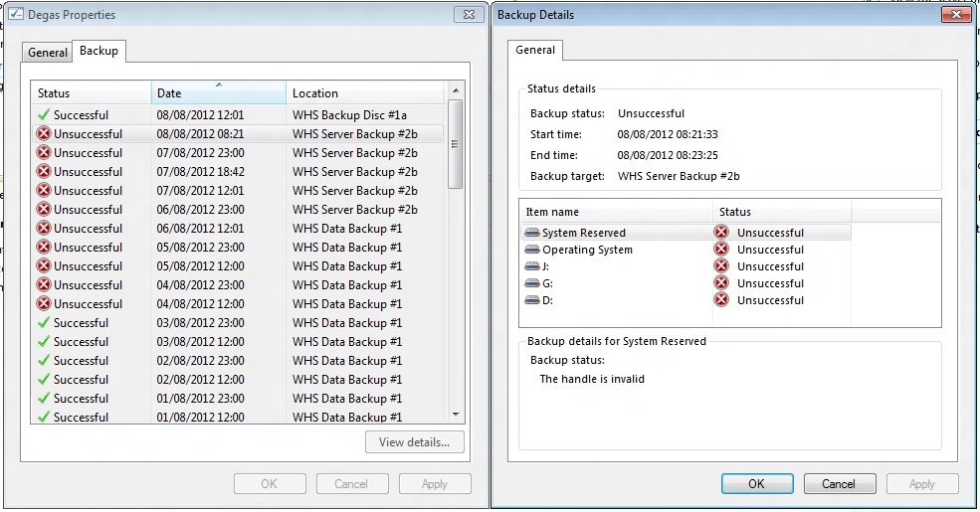Click the J: drive icon
The image size is (980, 512).
coord(532,266)
